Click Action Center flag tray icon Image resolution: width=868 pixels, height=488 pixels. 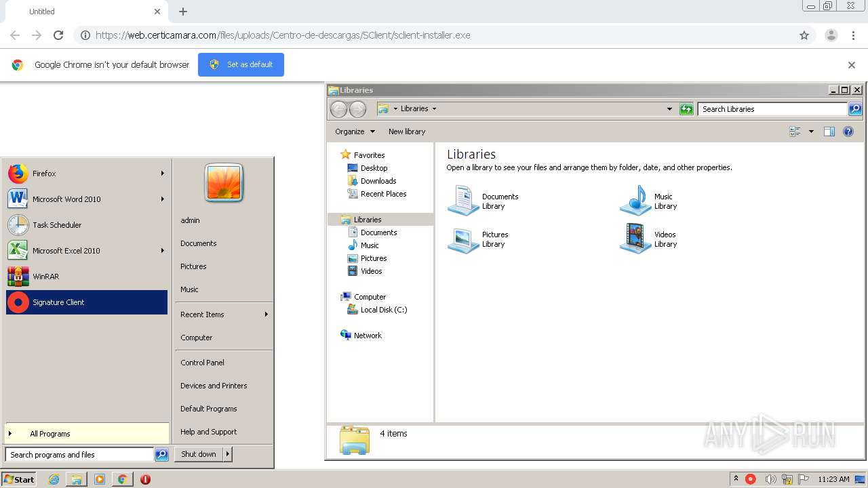[804, 479]
